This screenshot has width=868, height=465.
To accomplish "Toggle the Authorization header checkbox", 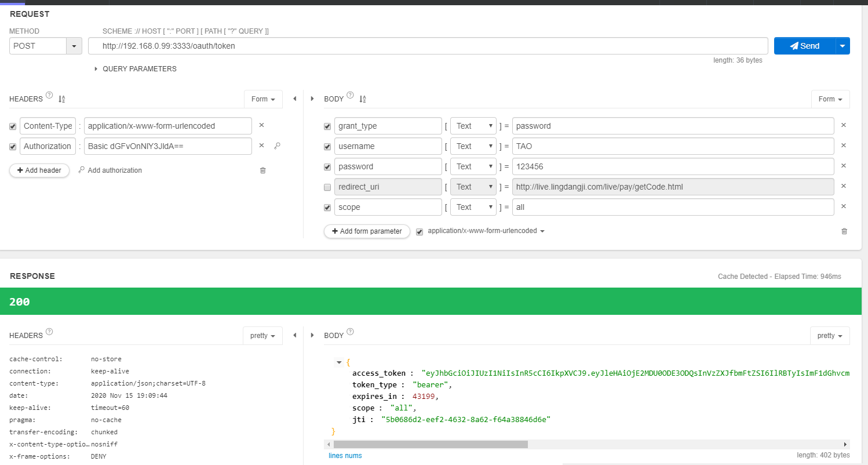I will point(13,147).
